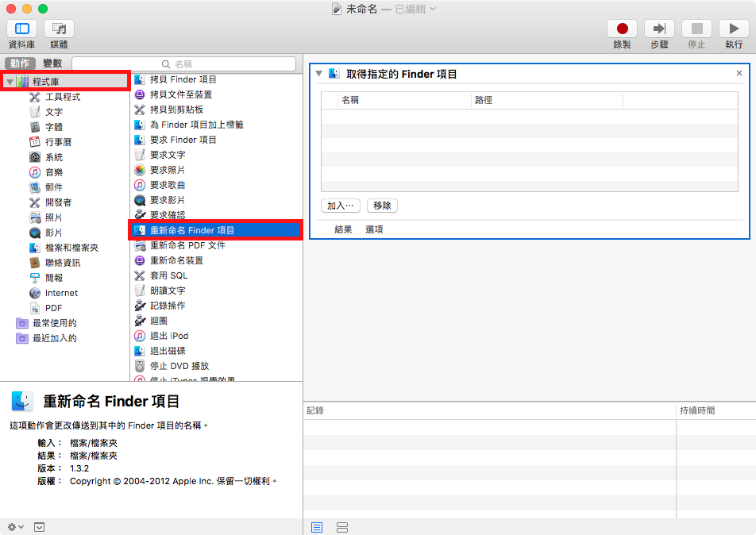Remove the 取得指定的 Finder 項目 action
This screenshot has height=535, width=756.
[x=739, y=73]
